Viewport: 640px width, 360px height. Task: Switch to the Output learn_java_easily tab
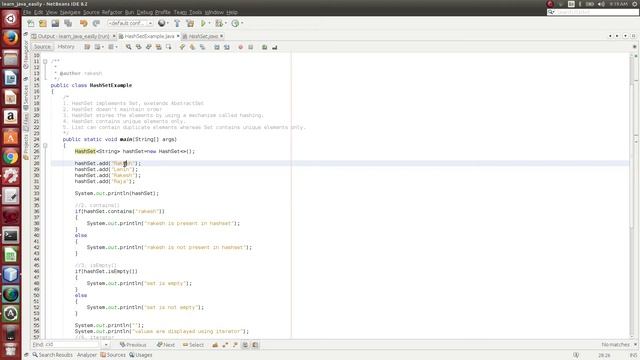(x=73, y=36)
